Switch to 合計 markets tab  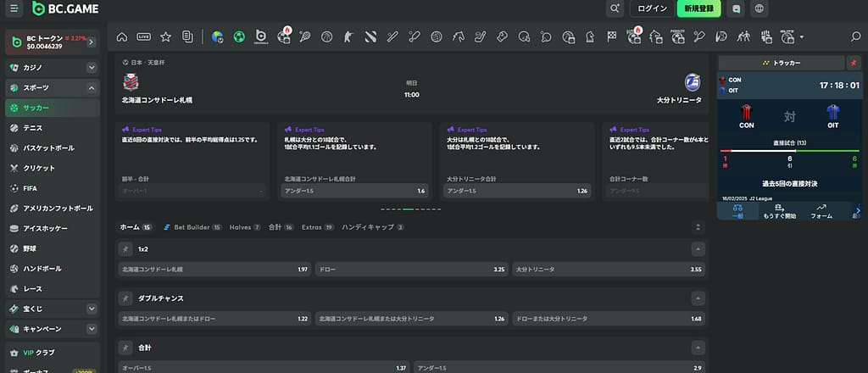[x=281, y=227]
